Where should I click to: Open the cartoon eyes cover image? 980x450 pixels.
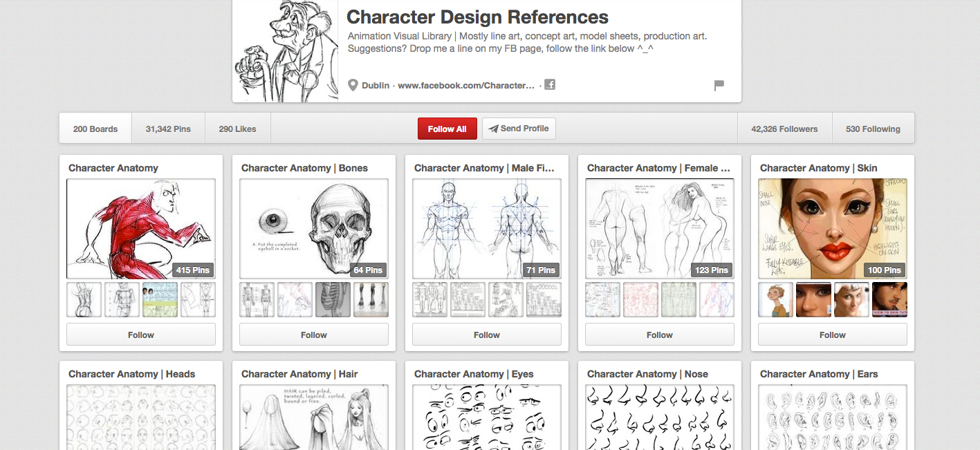[x=487, y=418]
